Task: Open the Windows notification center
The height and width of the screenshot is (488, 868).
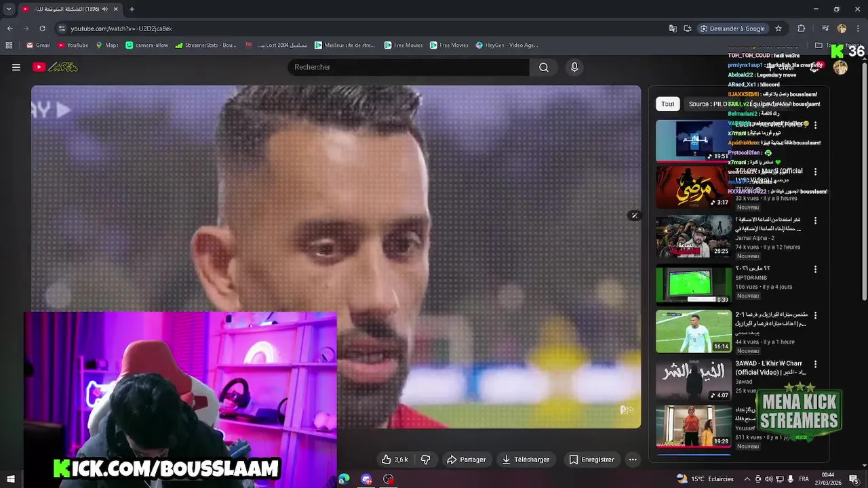Action: pos(854,479)
